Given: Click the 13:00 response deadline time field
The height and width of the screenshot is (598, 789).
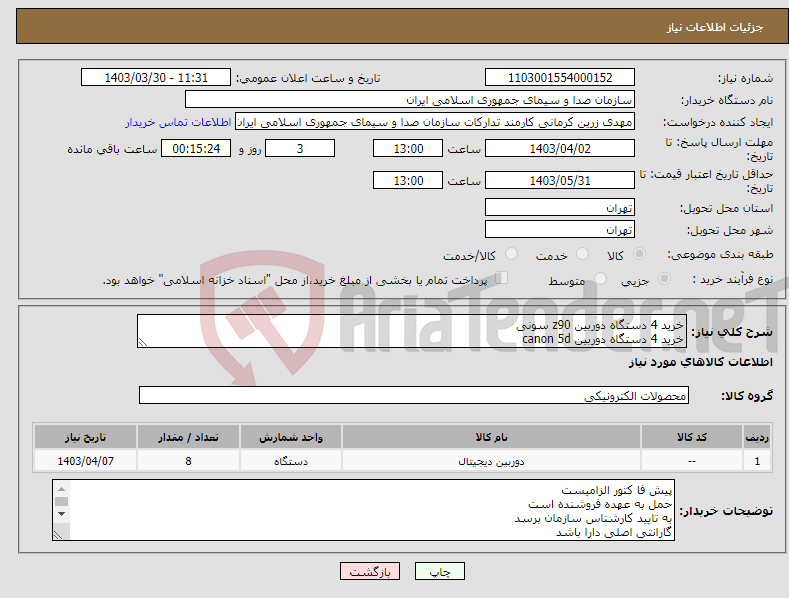Looking at the screenshot, I should pos(408,148).
